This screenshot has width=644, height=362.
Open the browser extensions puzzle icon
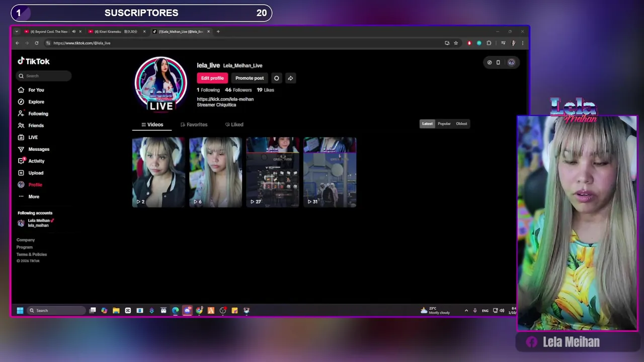coord(489,43)
